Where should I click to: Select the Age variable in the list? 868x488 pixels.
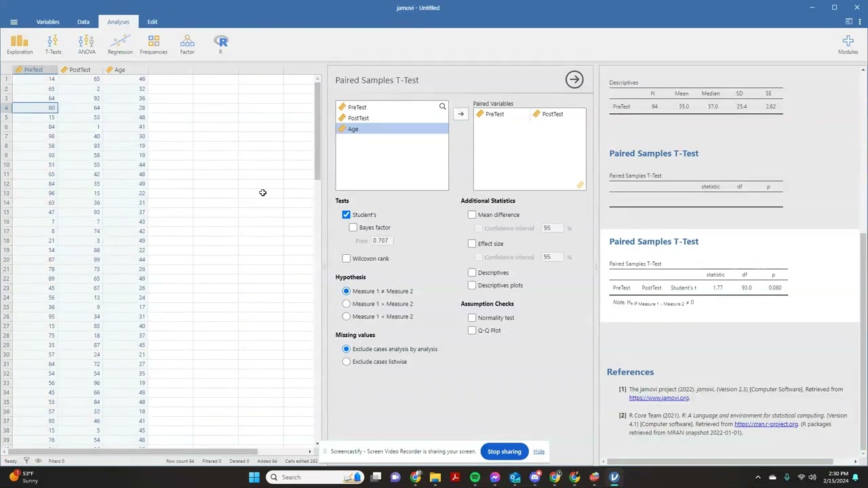[392, 129]
